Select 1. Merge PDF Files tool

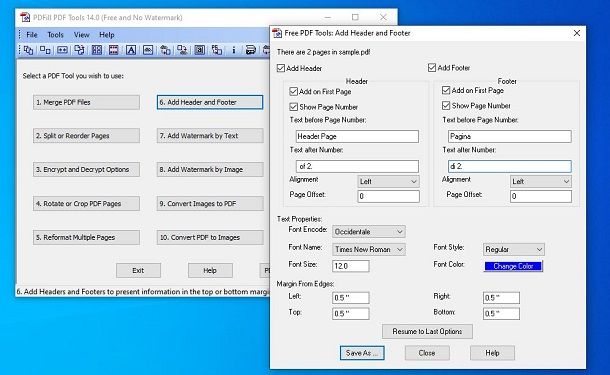tap(86, 102)
